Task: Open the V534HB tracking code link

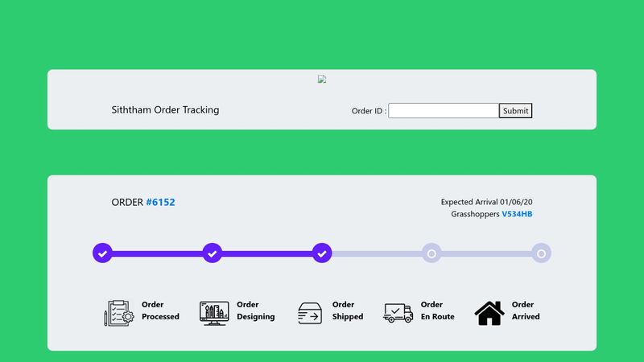Action: 517,214
